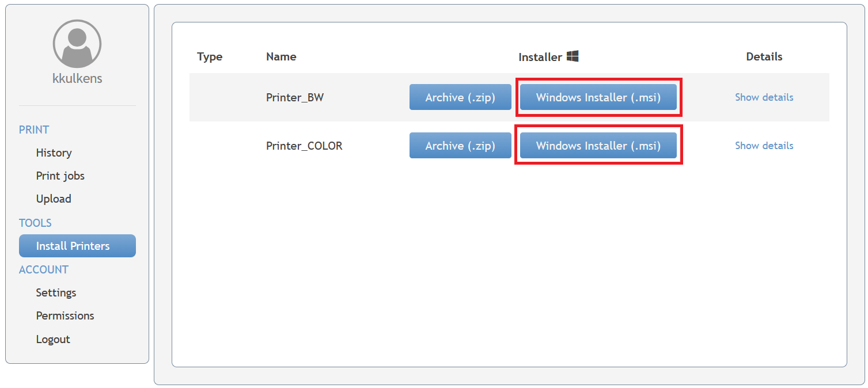The image size is (868, 388).
Task: Expand Show details for Printer_COLOR
Action: click(x=764, y=146)
